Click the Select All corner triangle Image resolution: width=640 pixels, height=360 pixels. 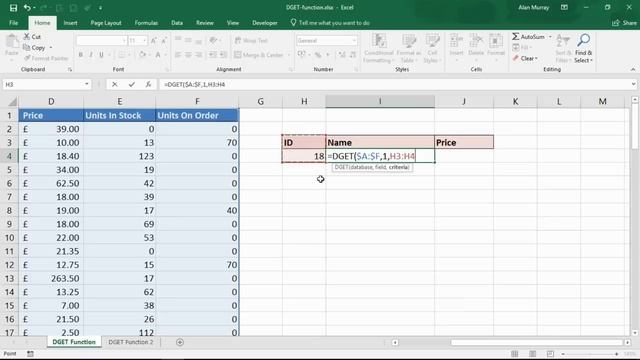(12, 102)
